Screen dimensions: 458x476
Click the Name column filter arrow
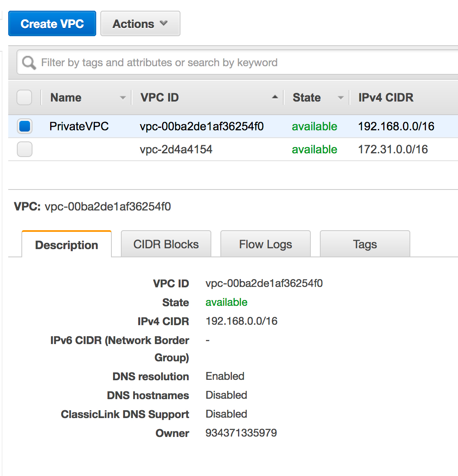pos(123,97)
